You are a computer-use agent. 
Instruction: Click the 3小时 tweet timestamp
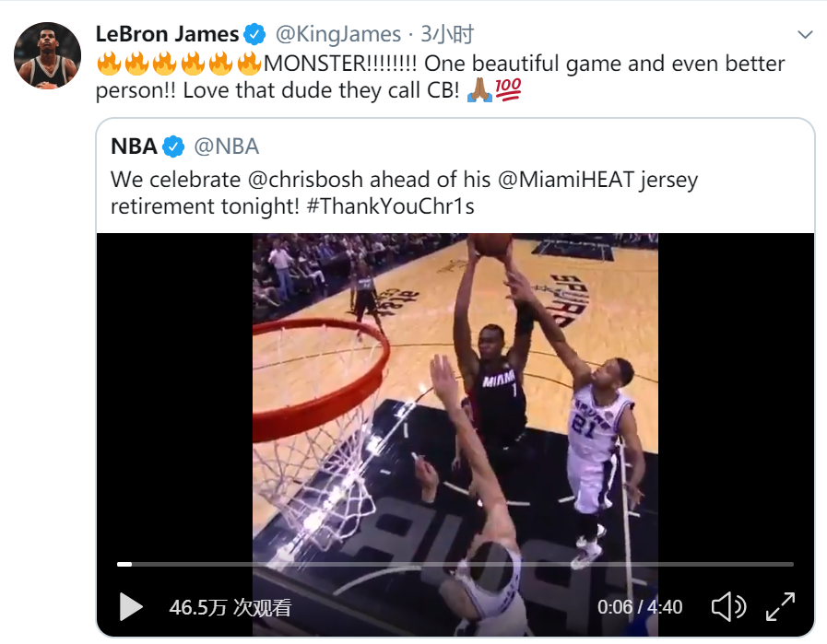[x=447, y=35]
